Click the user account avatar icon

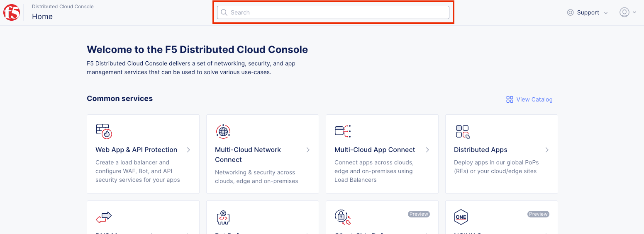(x=624, y=12)
